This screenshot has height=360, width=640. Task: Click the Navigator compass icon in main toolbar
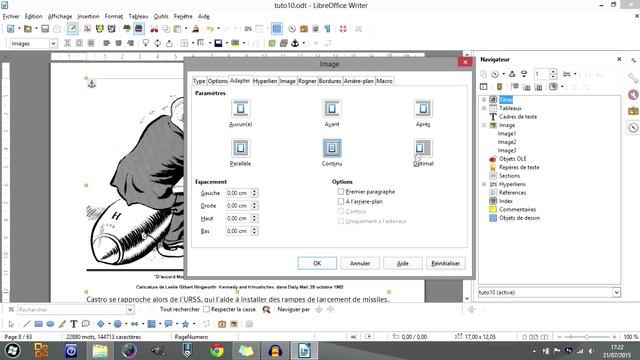292,29
